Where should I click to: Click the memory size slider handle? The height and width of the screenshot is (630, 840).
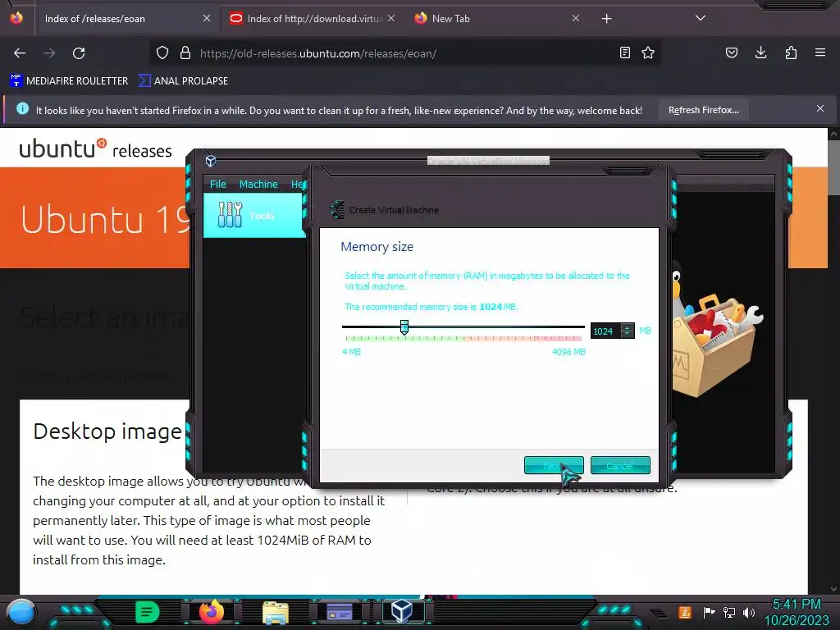tap(404, 326)
